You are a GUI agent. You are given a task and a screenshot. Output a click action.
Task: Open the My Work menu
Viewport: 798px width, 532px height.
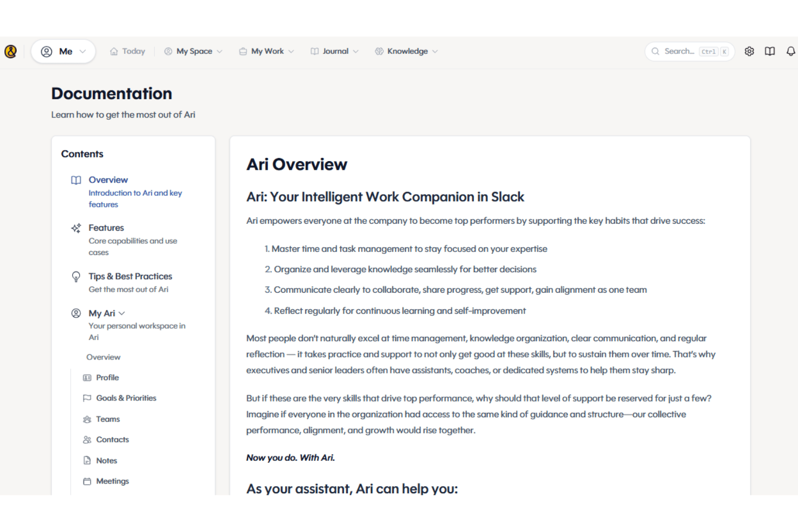click(x=266, y=51)
